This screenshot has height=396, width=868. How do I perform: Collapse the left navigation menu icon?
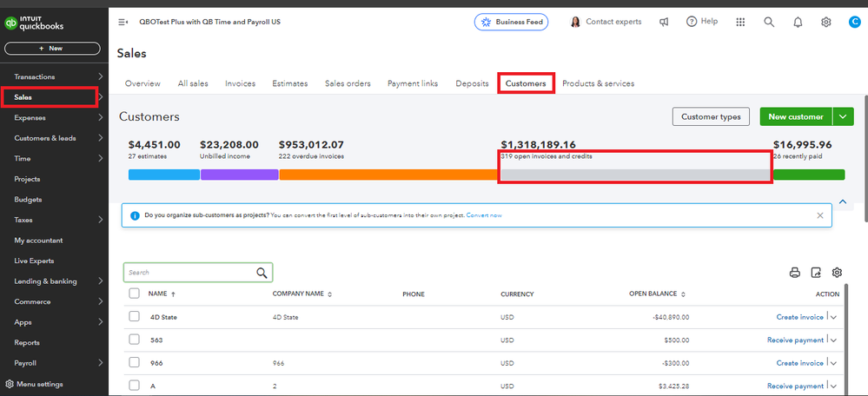click(x=123, y=22)
